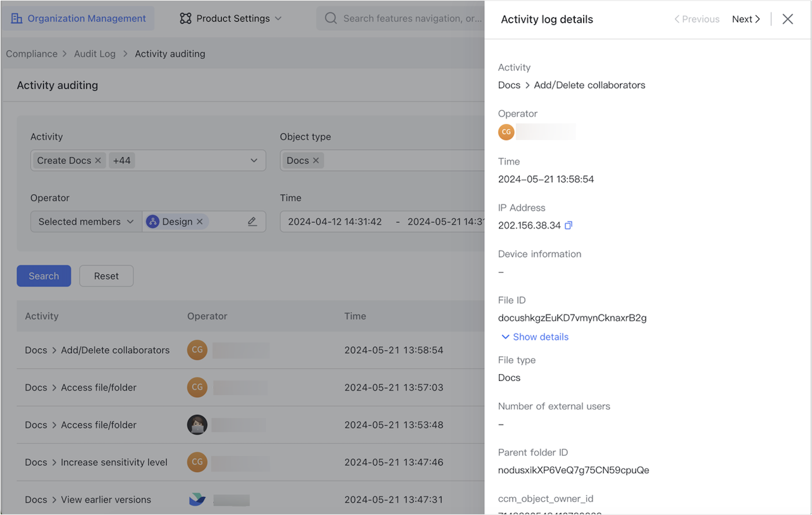Copy the IP address 202.156.38.34
This screenshot has width=812, height=515.
point(568,225)
